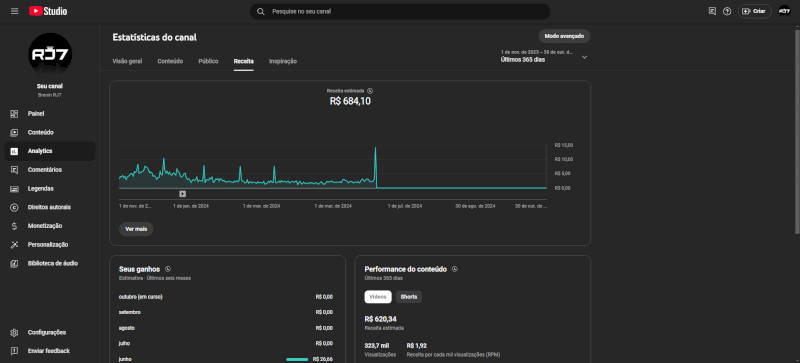Select the Receita tab
This screenshot has height=363, width=800.
[244, 61]
